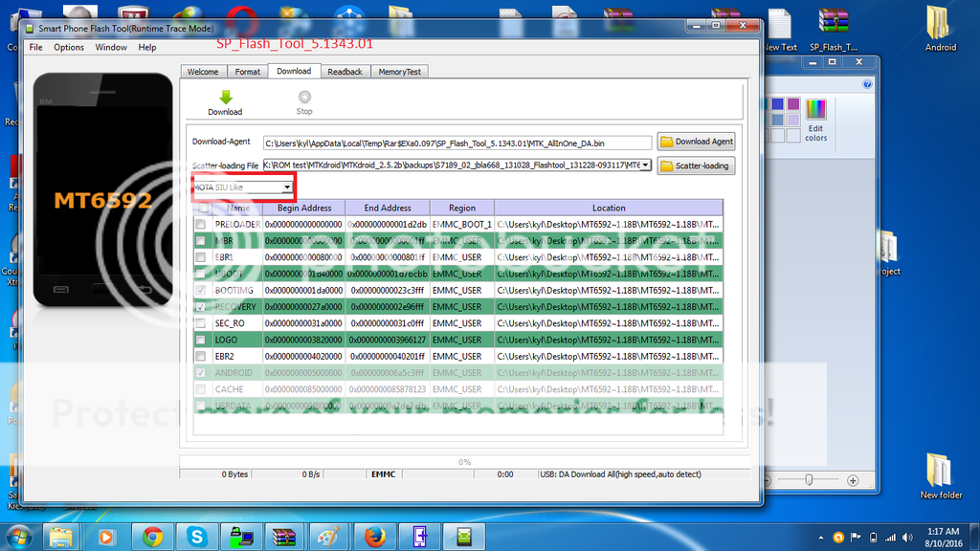Check the PRELOADER partition checkbox

point(201,224)
